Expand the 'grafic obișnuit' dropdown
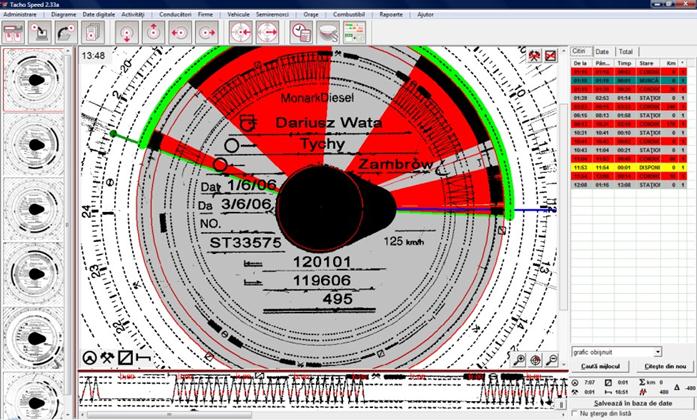The height and width of the screenshot is (420, 697). tap(658, 352)
